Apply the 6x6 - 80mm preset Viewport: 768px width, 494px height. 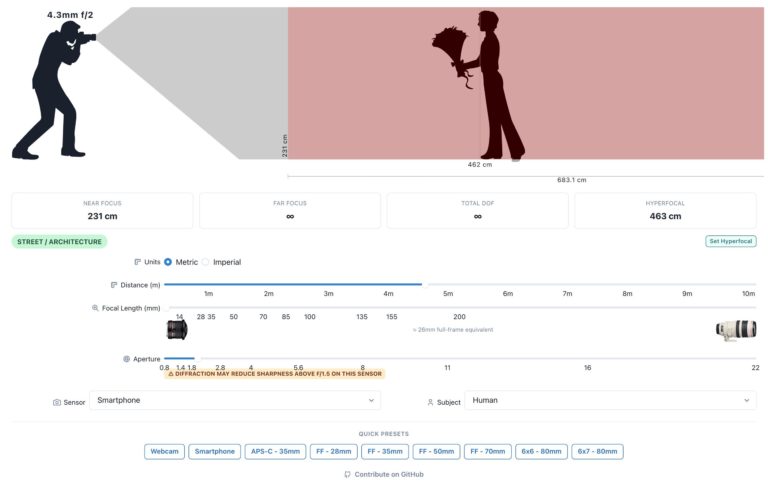[x=541, y=451]
